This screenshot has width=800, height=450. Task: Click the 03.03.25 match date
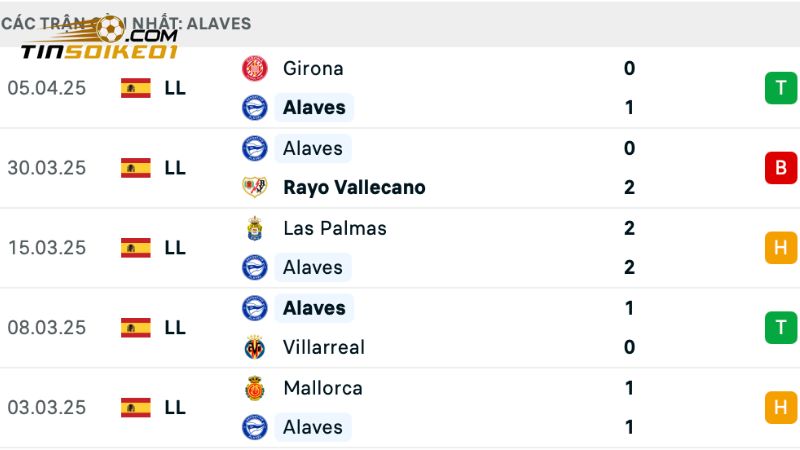click(x=46, y=407)
